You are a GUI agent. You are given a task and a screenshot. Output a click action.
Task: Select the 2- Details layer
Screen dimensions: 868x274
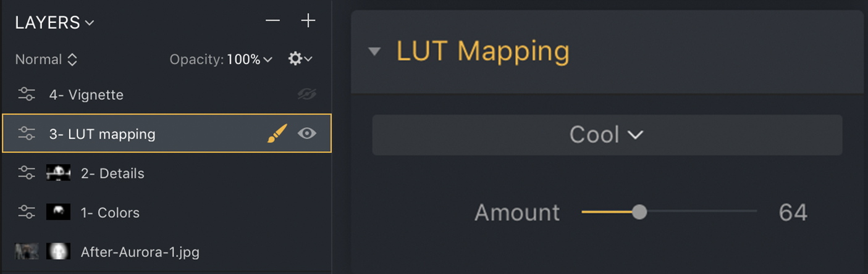[x=112, y=173]
